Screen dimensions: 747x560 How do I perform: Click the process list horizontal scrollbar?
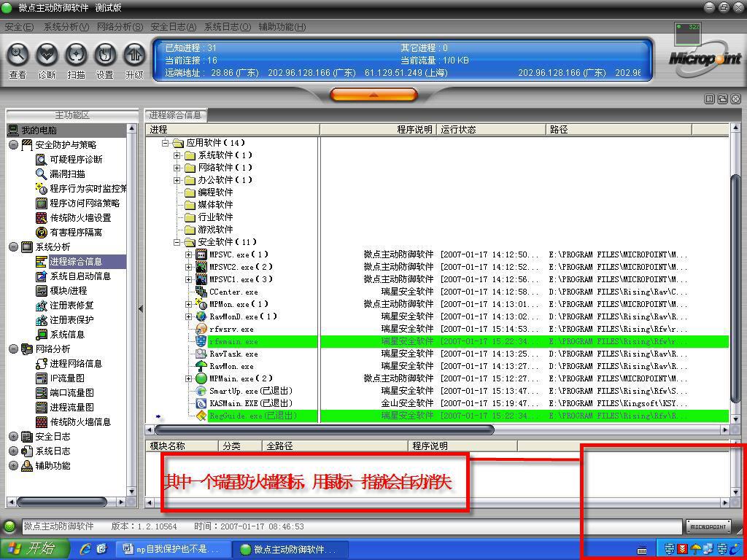tap(324, 429)
